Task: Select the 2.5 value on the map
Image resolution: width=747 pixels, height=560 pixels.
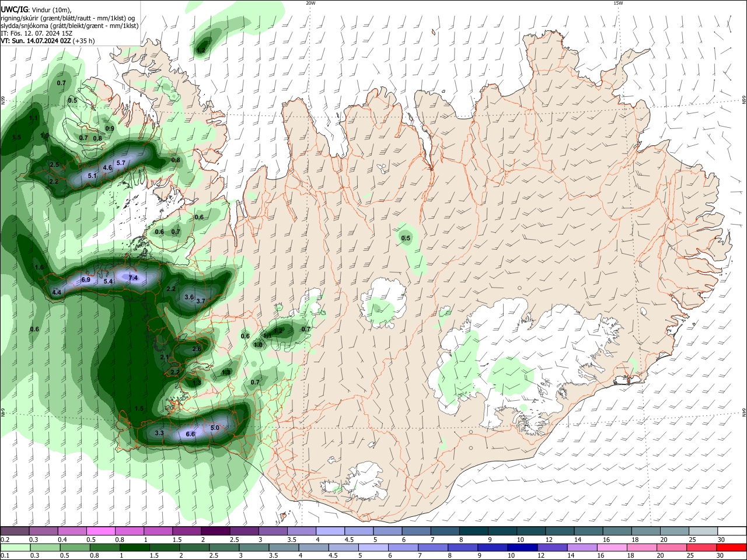Action: click(54, 165)
